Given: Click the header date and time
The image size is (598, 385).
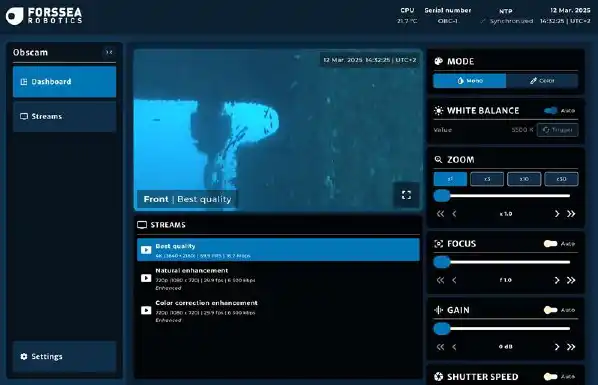Looking at the screenshot, I should point(565,16).
